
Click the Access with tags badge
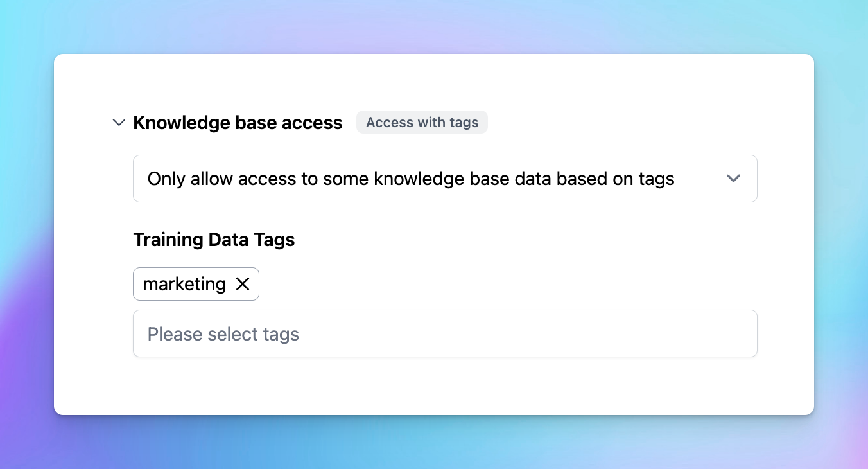click(422, 123)
